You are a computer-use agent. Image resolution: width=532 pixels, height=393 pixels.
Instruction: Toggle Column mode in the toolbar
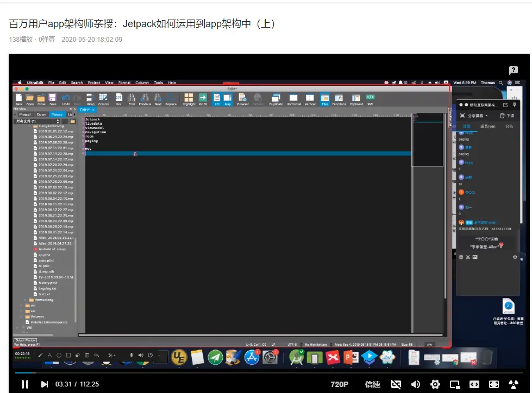point(103,99)
